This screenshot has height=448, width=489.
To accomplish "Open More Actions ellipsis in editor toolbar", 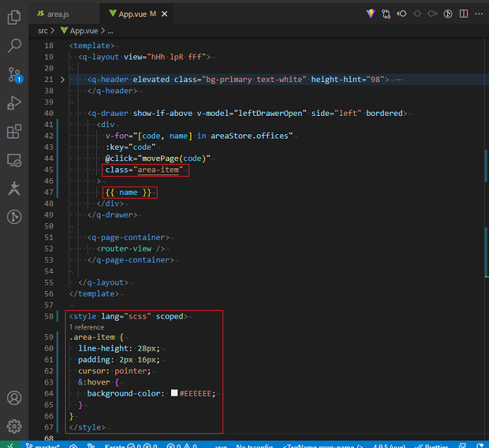I will (x=478, y=13).
